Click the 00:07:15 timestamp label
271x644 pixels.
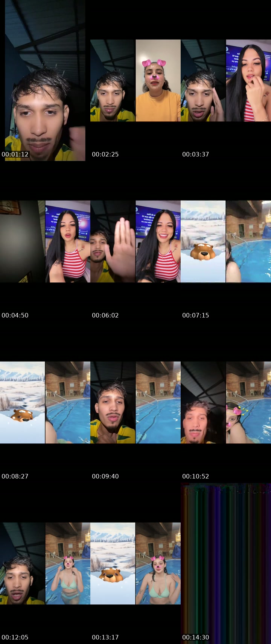point(196,315)
